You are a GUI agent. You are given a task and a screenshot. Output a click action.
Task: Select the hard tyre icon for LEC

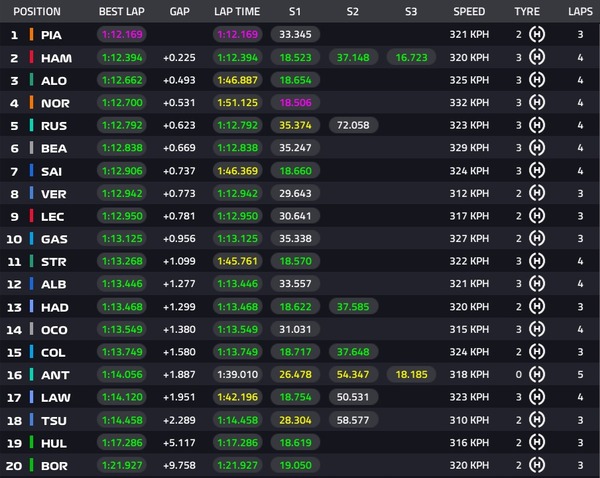tap(538, 216)
